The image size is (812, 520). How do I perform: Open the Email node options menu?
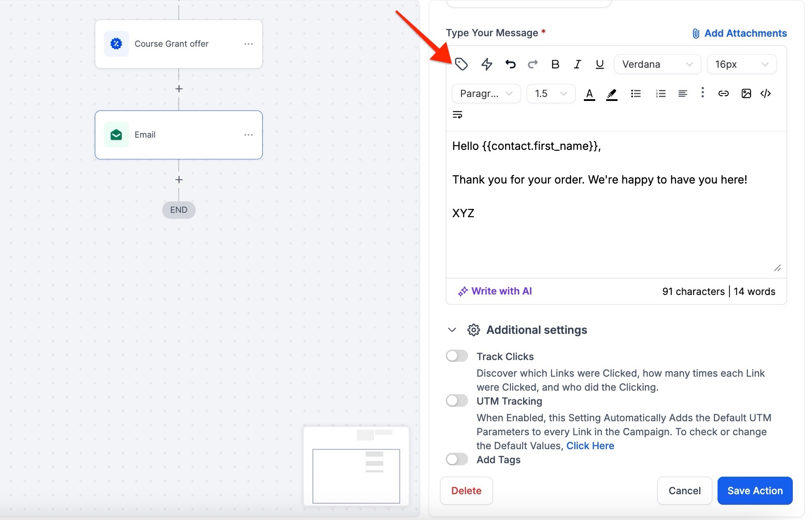pos(248,135)
